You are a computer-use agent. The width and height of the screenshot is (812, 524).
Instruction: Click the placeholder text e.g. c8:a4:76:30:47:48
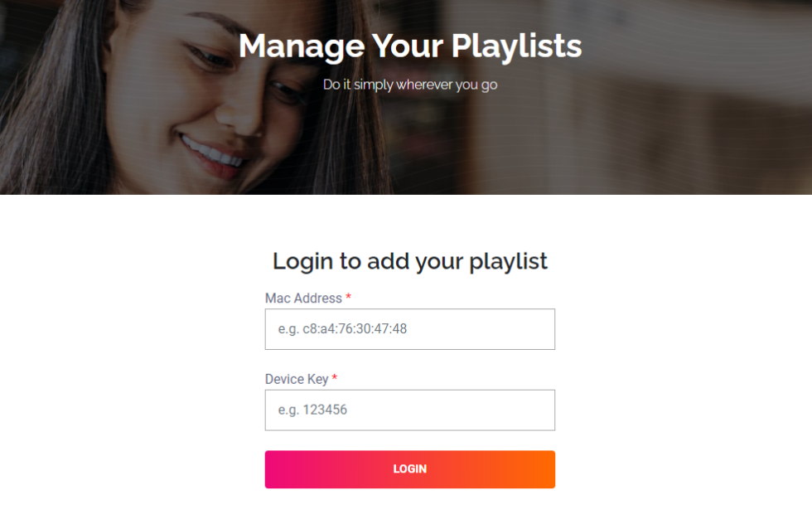[342, 328]
